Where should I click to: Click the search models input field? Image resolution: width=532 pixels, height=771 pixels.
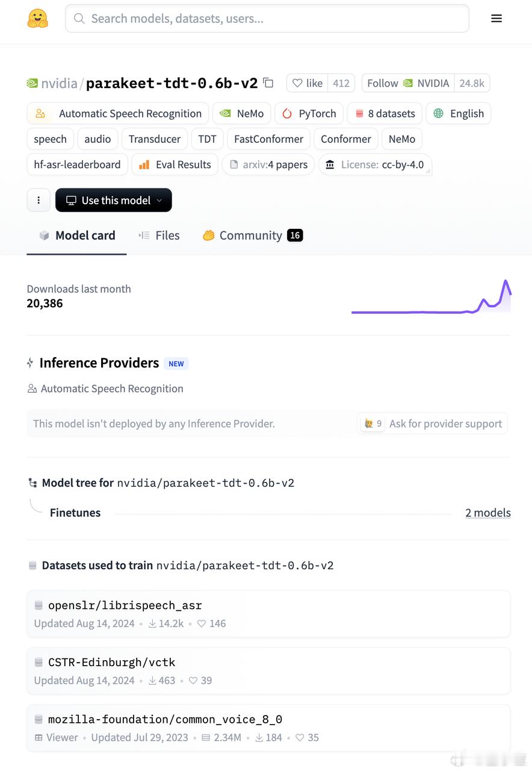click(267, 19)
